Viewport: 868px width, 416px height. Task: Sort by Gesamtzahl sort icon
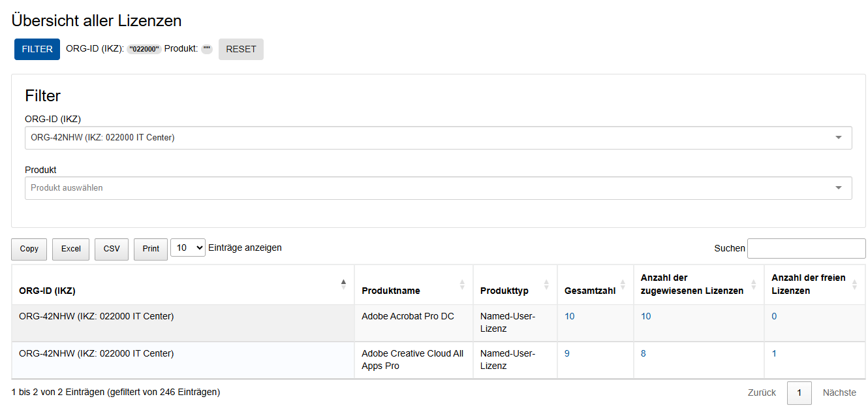click(x=623, y=285)
